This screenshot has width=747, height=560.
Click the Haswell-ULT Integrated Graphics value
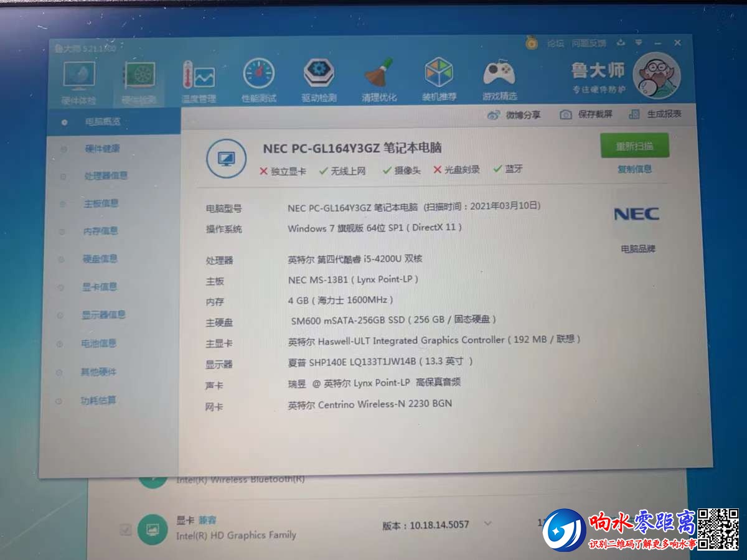(434, 340)
